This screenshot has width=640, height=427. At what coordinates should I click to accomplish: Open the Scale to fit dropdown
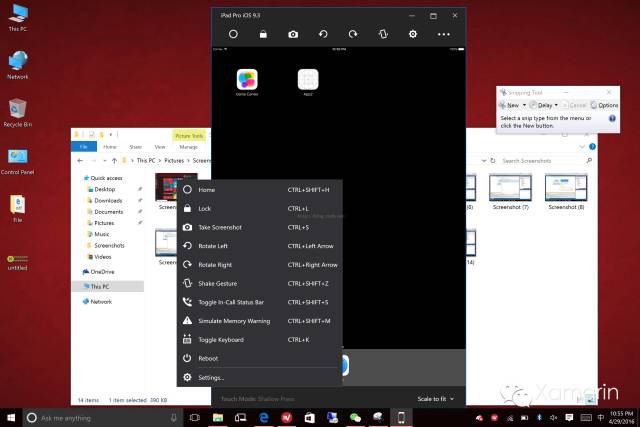[436, 399]
